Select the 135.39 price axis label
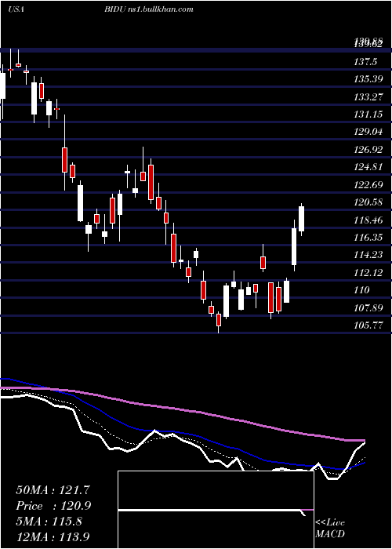The height and width of the screenshot is (549, 392). tap(368, 79)
